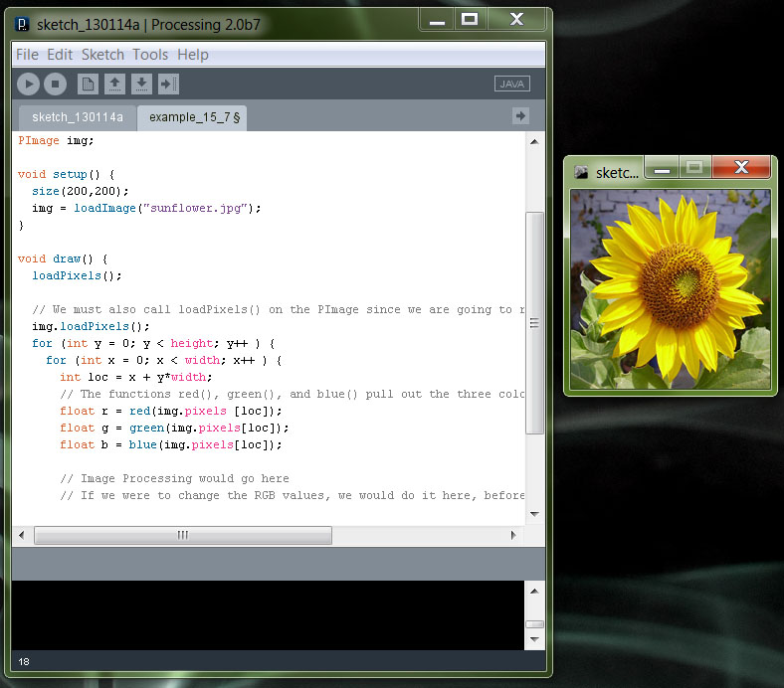
Task: Open the Sketch menu
Action: [102, 55]
